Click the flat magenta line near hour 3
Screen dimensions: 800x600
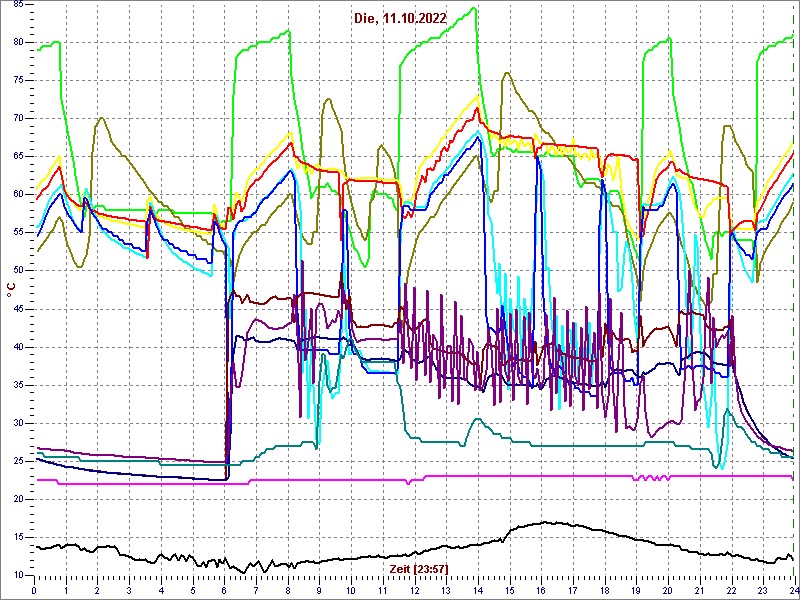coord(130,483)
